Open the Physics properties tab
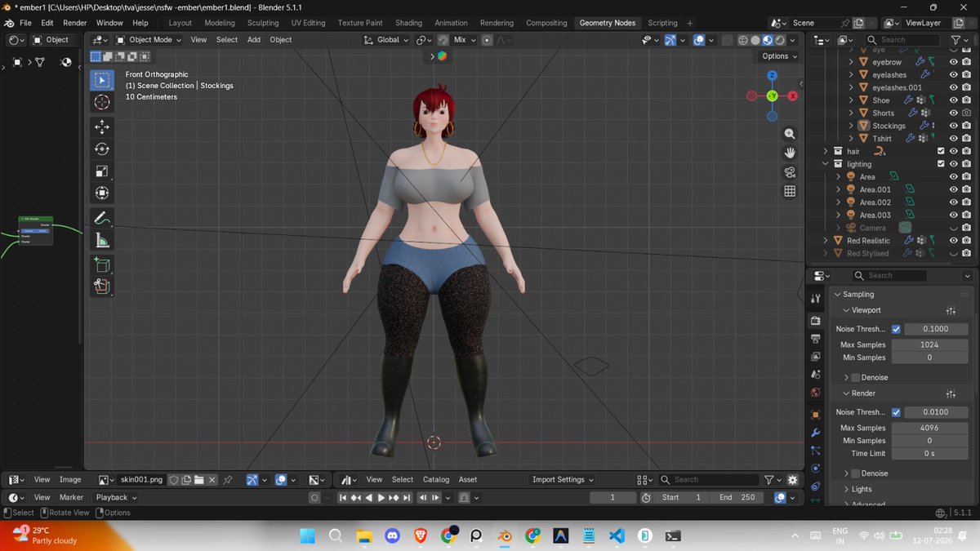Screen dimensions: 980x551 [x=815, y=469]
